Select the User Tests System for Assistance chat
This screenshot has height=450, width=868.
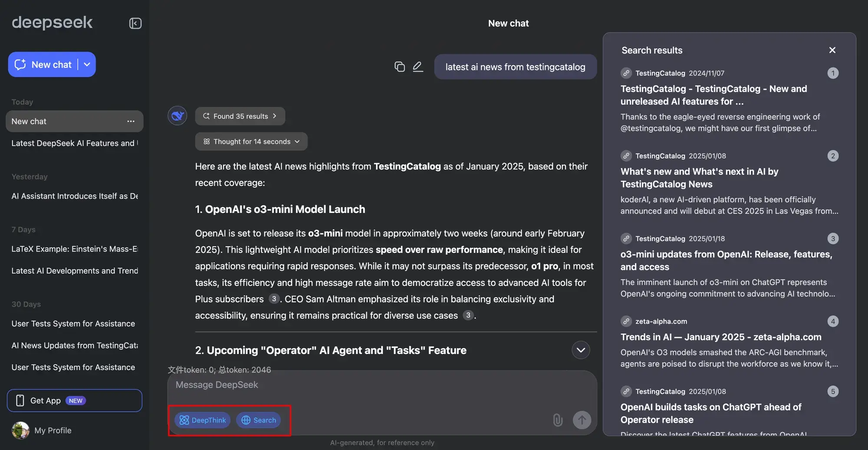73,324
